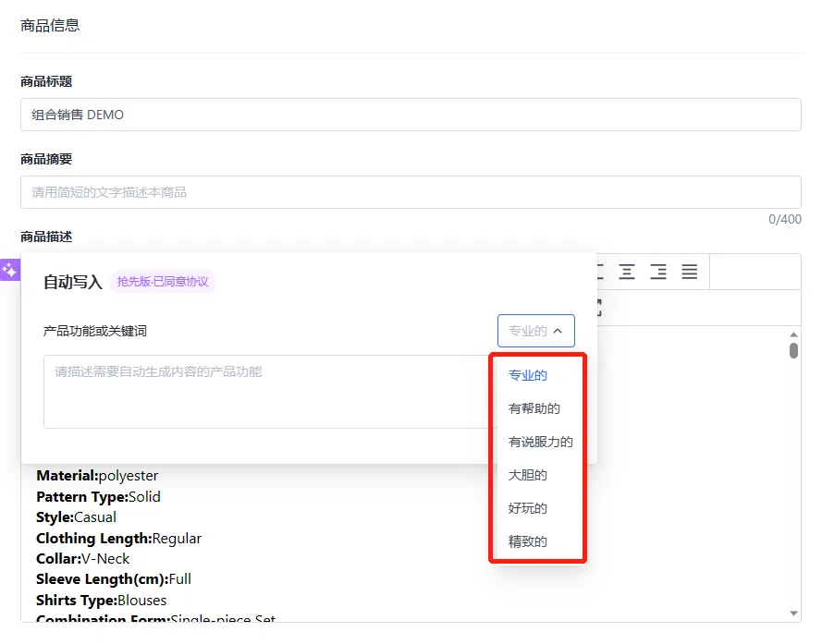Choose 有帮助的 from the tone list
The width and height of the screenshot is (822, 644).
point(534,408)
